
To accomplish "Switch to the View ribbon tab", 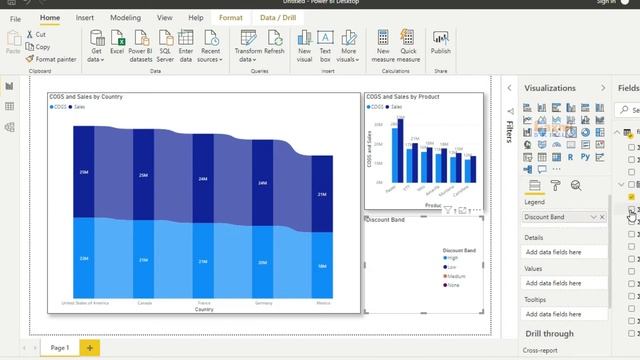I will (x=164, y=18).
